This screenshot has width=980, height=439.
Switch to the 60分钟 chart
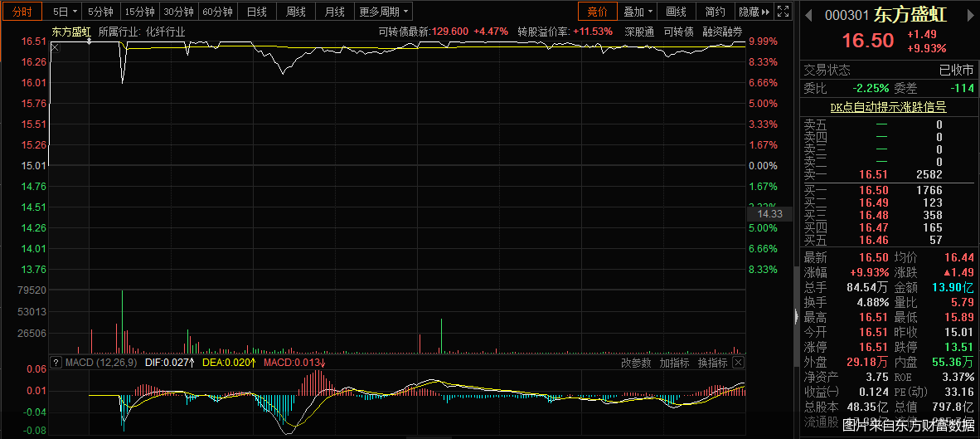point(217,12)
